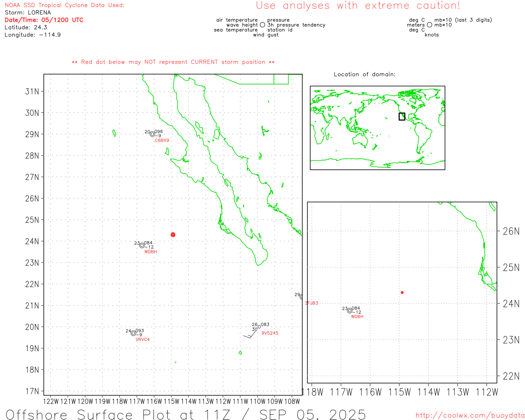The width and height of the screenshot is (525, 420).
Task: Click 9V5245 station circle with wind barb
Action: (259, 327)
